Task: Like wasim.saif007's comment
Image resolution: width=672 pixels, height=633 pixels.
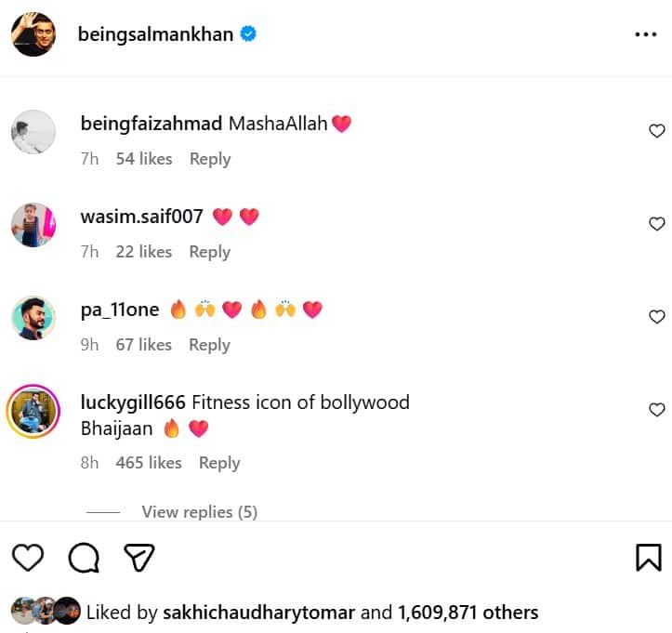Action: (656, 224)
